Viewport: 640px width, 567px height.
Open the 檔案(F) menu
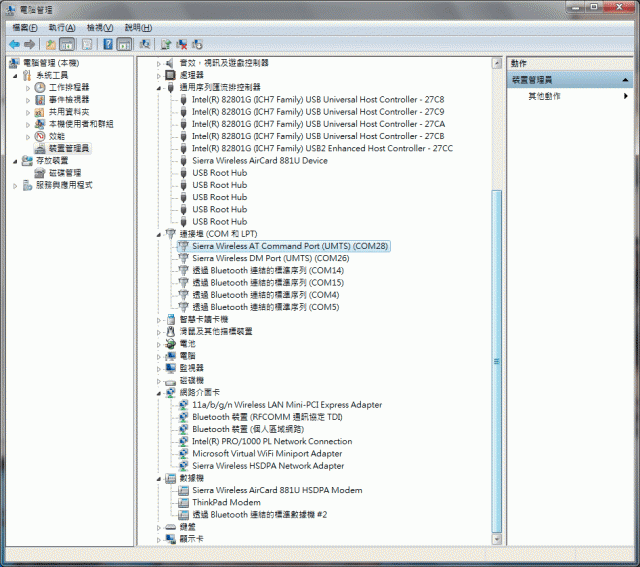(25, 28)
